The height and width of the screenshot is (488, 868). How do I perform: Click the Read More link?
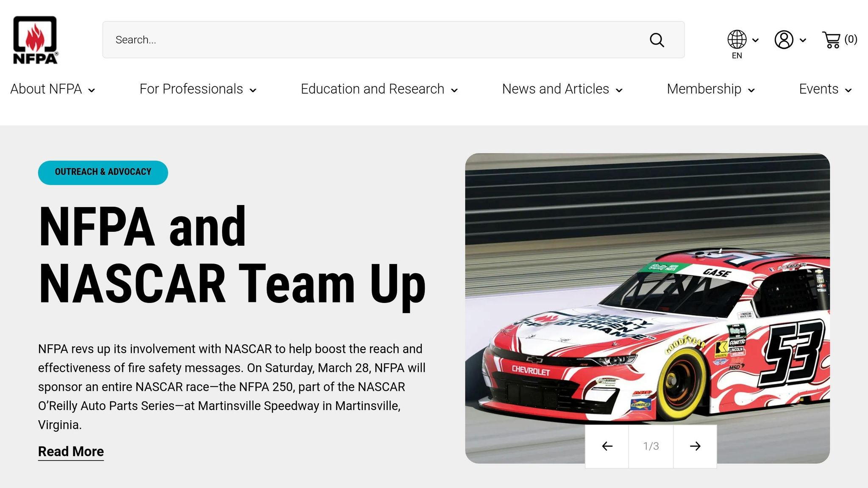(71, 452)
